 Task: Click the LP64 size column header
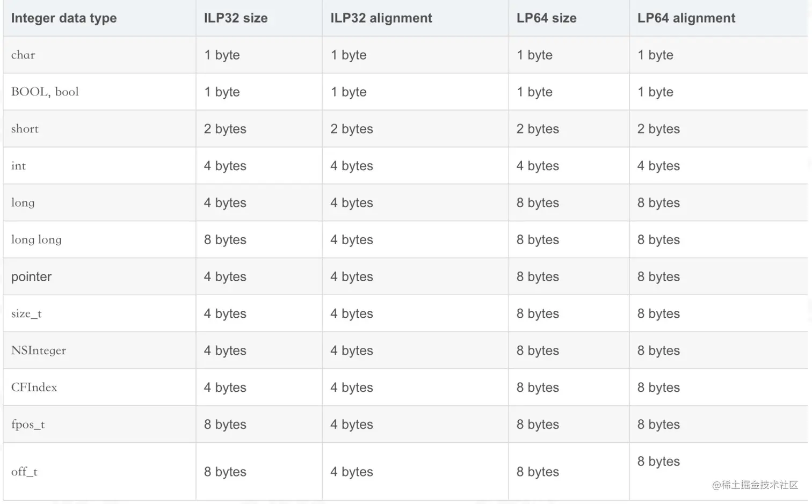tap(546, 18)
